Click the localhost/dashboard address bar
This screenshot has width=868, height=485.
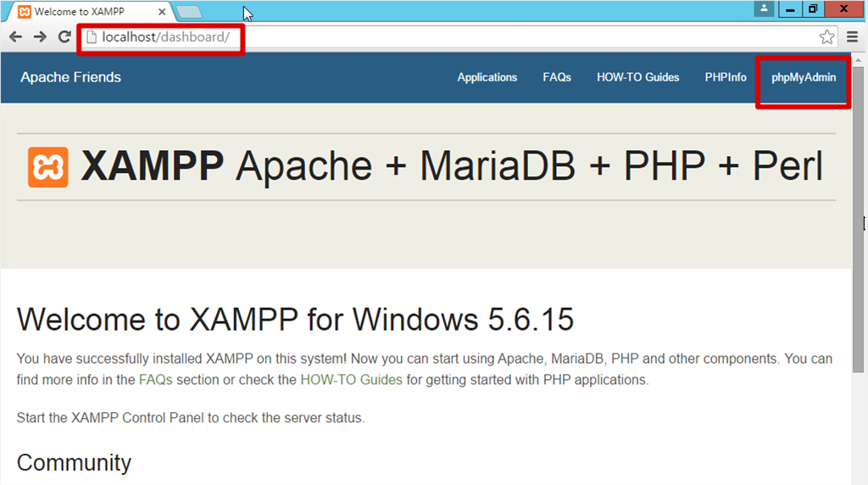coord(424,37)
